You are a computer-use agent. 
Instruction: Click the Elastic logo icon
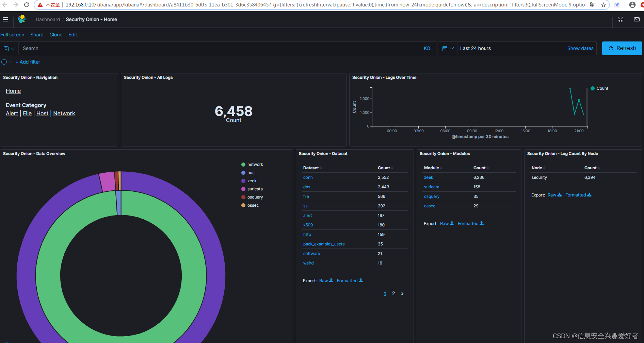22,19
